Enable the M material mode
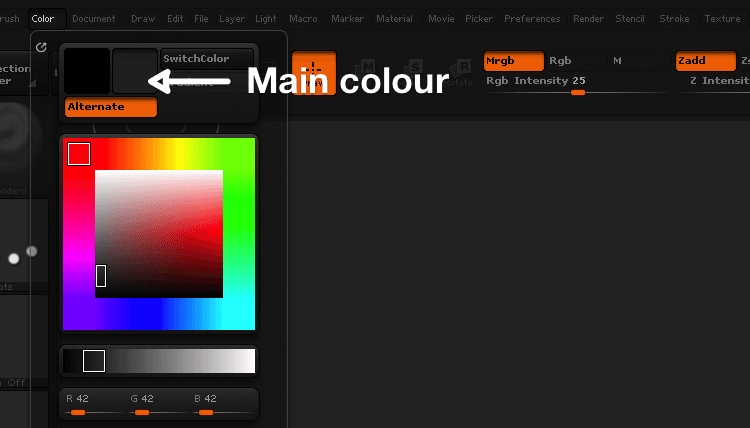 pyautogui.click(x=618, y=61)
